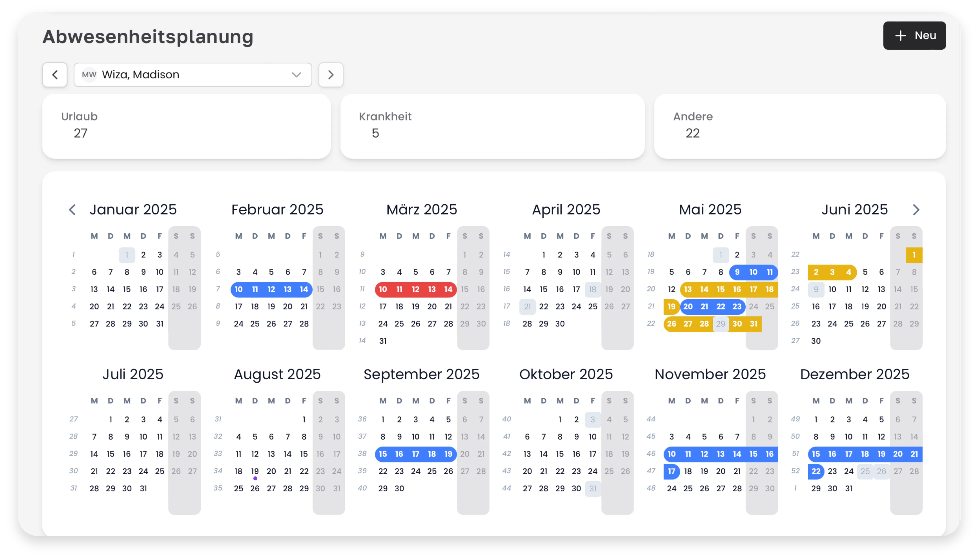
Task: Click August 19 with purple dot marker
Action: coord(255,472)
